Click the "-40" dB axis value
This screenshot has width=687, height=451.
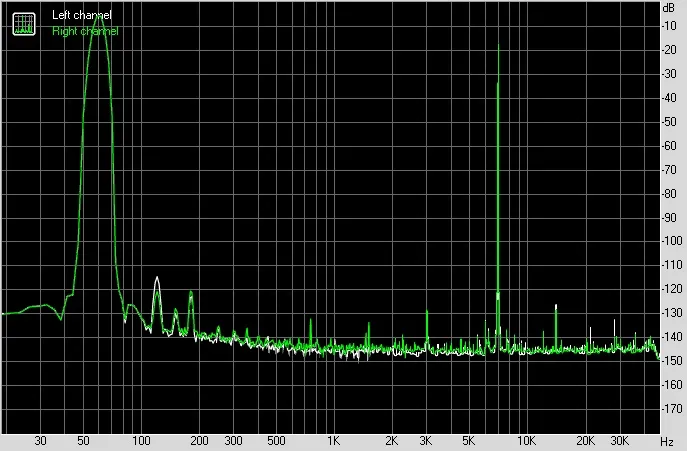(669, 98)
